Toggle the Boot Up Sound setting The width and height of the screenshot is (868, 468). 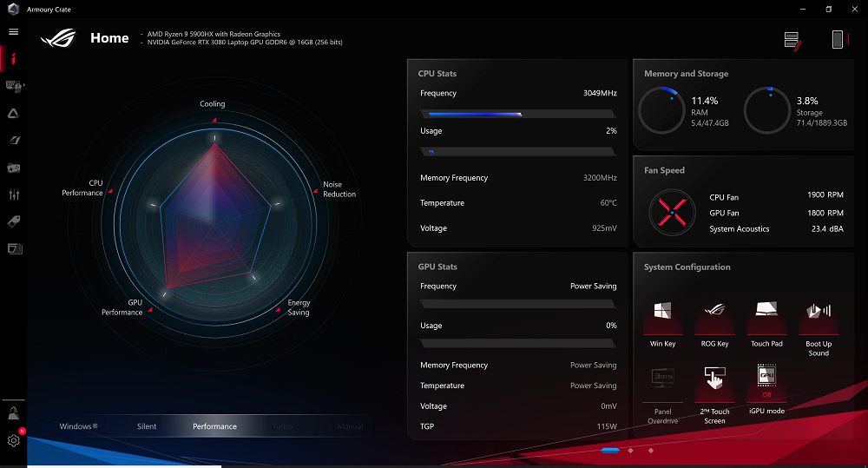coord(819,330)
